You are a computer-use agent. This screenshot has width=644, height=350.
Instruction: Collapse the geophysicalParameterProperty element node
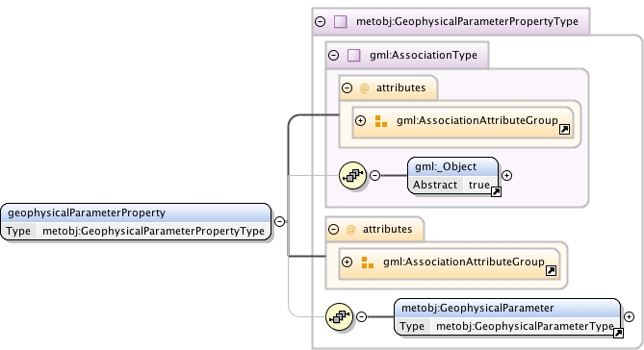pos(279,221)
